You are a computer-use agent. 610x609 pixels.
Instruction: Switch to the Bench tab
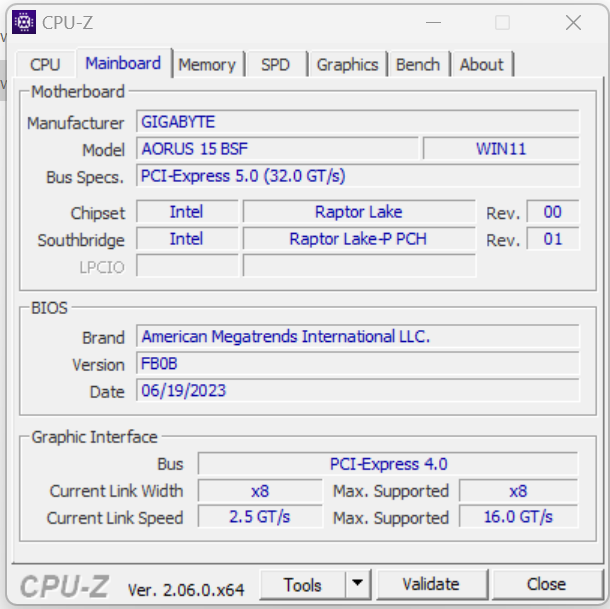(x=418, y=65)
